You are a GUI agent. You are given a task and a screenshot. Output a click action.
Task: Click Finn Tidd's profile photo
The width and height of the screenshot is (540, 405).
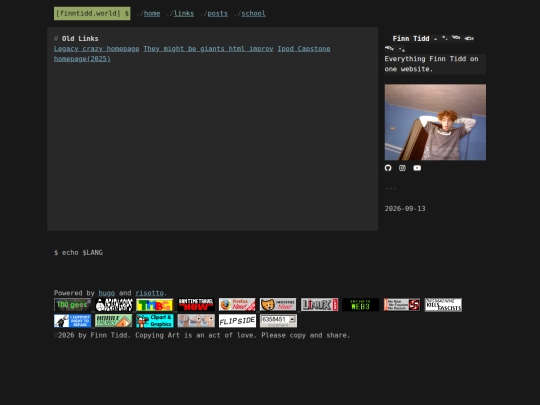tap(435, 122)
